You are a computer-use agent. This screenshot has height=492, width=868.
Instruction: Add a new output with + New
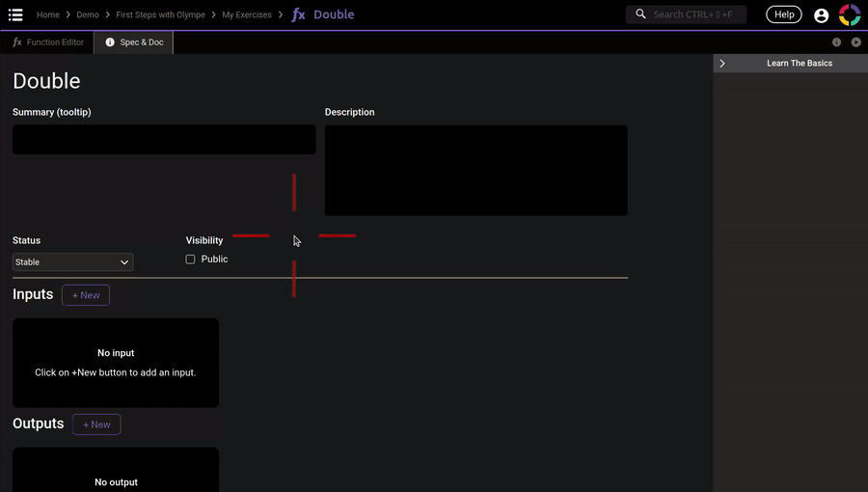coord(96,424)
